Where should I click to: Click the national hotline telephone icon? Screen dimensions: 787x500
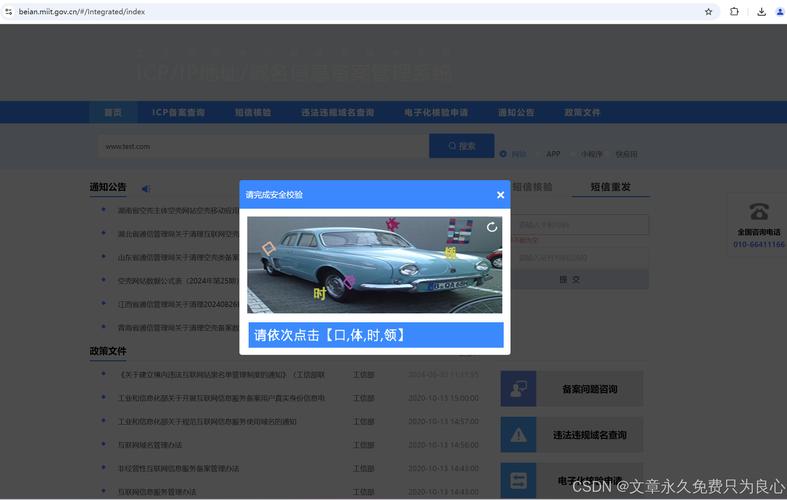(x=758, y=211)
